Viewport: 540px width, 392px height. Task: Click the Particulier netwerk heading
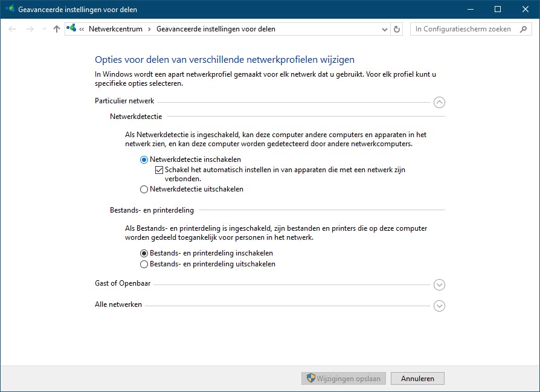[x=124, y=101]
